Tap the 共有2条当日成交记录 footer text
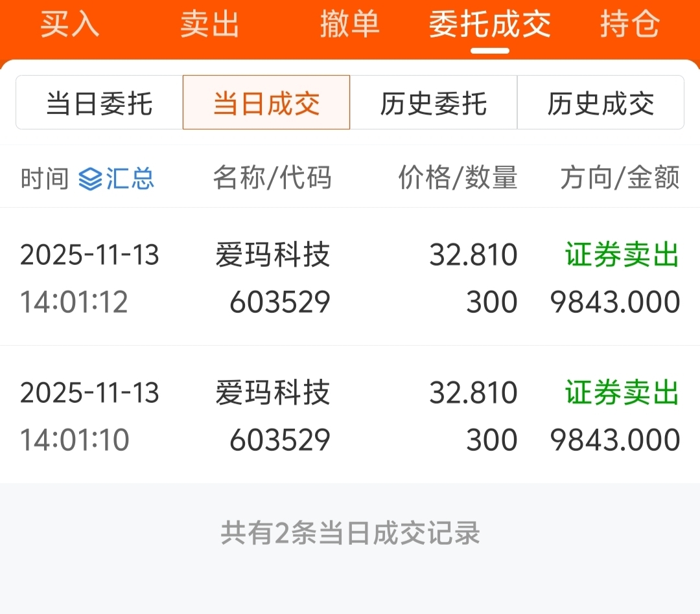Screen dimensions: 700x614 tap(351, 533)
